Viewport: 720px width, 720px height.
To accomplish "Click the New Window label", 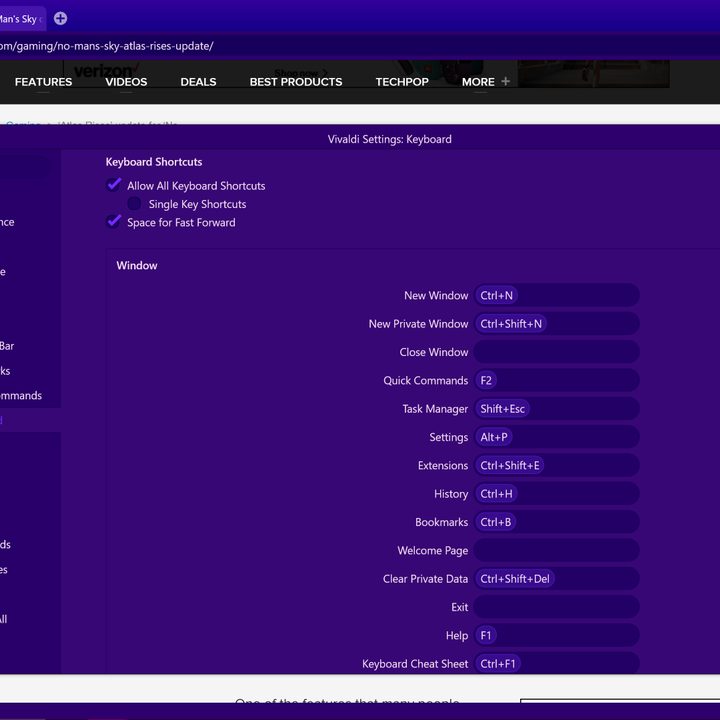I will click(436, 295).
